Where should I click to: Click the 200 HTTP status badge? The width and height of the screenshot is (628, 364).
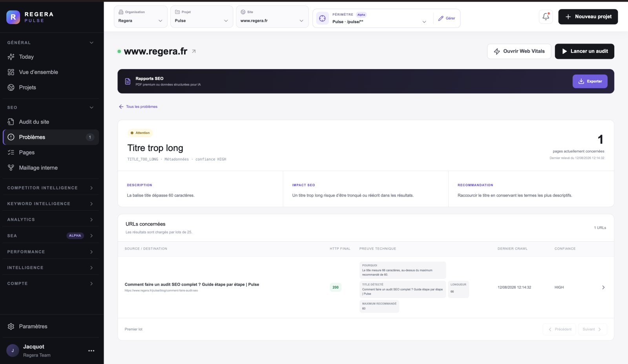(336, 288)
